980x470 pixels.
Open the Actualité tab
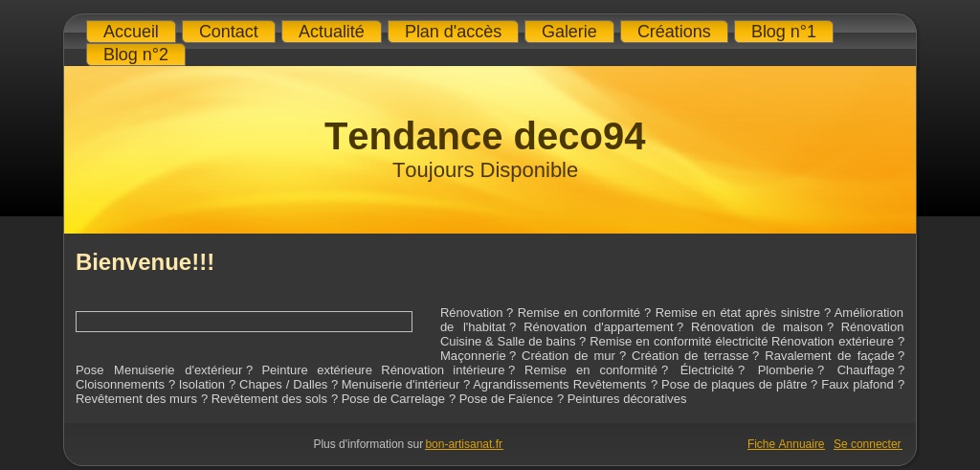[x=331, y=32]
